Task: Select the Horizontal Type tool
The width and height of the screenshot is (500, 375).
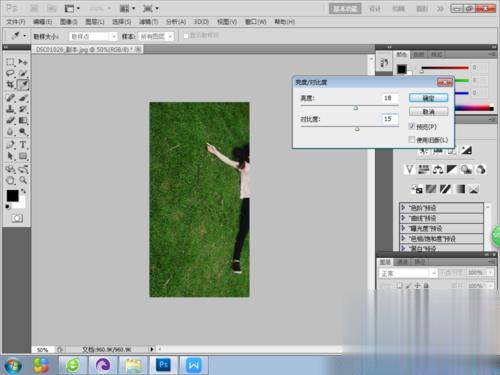Action: (x=23, y=145)
